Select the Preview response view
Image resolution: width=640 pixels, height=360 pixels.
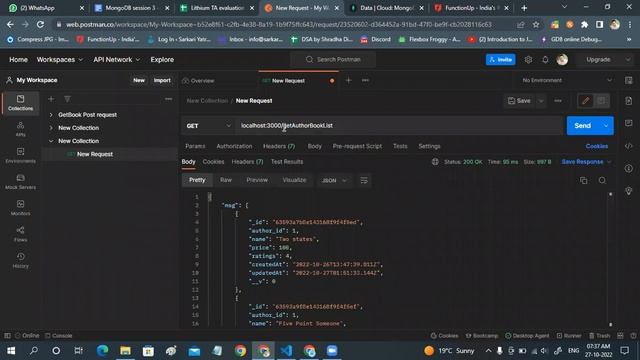pyautogui.click(x=257, y=180)
